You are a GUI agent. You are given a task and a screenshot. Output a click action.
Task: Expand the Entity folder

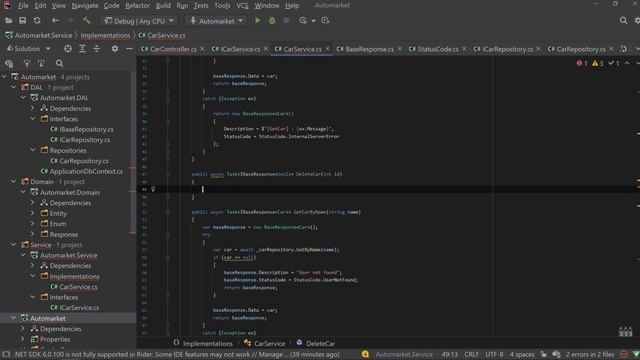[33, 213]
